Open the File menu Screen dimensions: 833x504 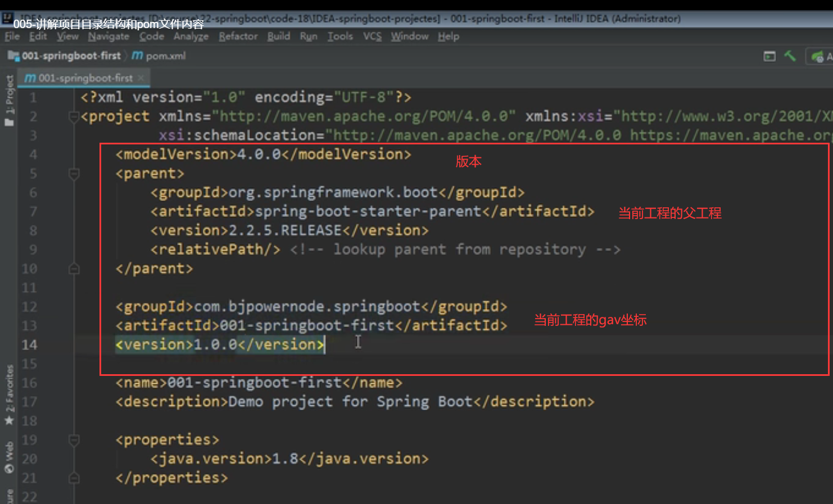pyautogui.click(x=12, y=37)
